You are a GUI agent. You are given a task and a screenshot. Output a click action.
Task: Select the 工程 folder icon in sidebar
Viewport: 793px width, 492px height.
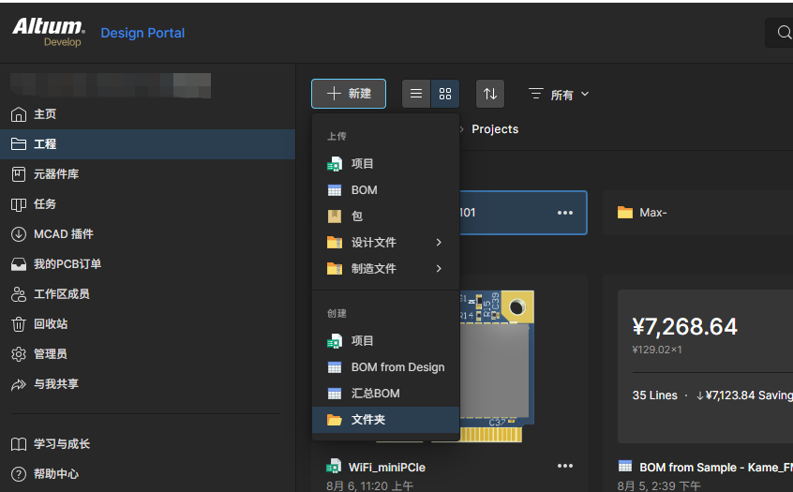[x=19, y=144]
